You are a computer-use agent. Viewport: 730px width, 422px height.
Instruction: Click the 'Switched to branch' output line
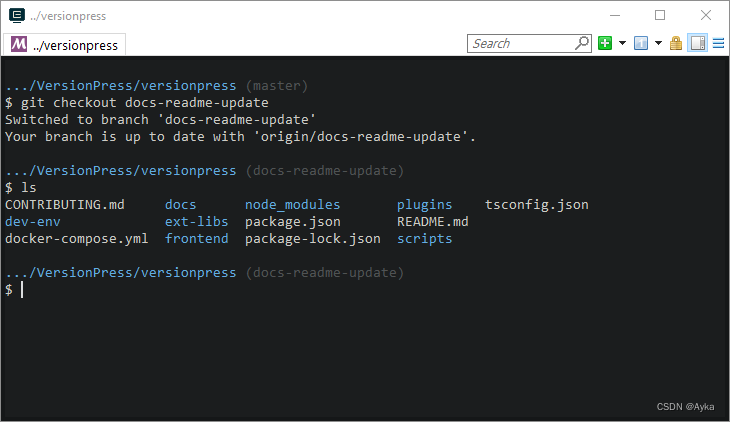(x=160, y=120)
